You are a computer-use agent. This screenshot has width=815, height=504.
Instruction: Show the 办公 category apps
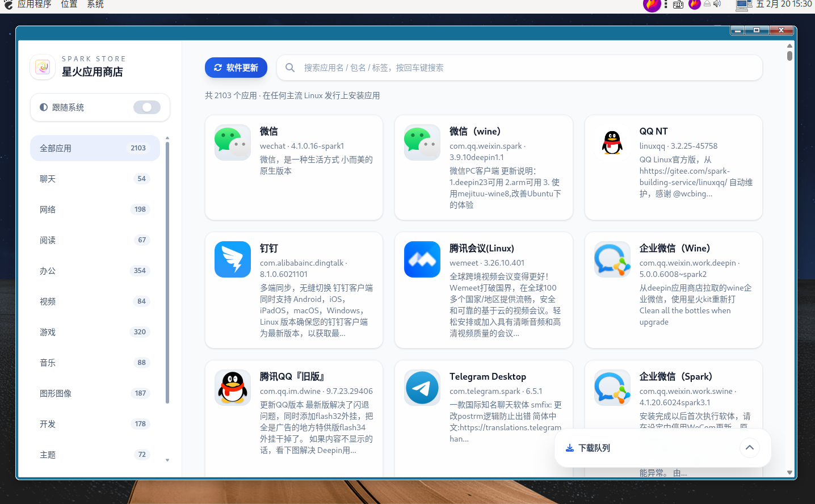[95, 271]
